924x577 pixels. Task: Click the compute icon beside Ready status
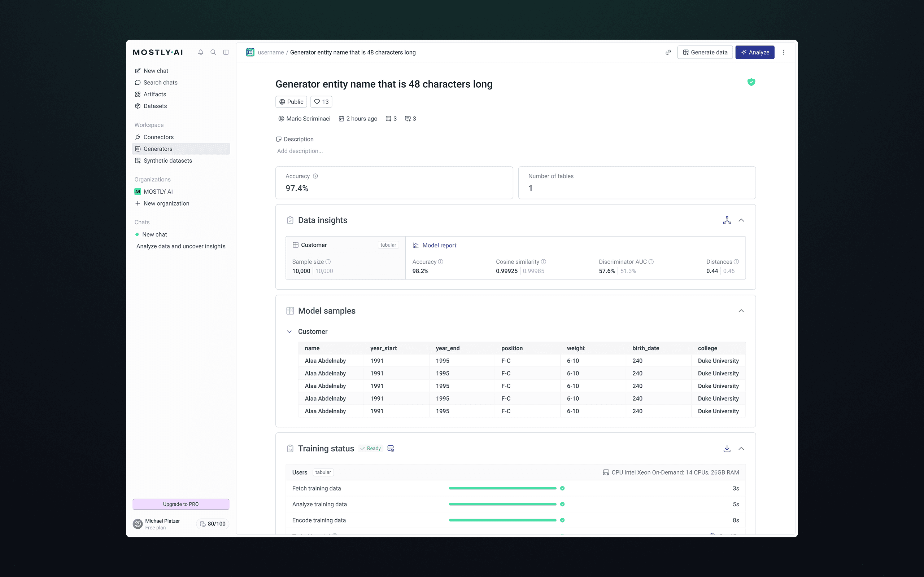coord(391,448)
